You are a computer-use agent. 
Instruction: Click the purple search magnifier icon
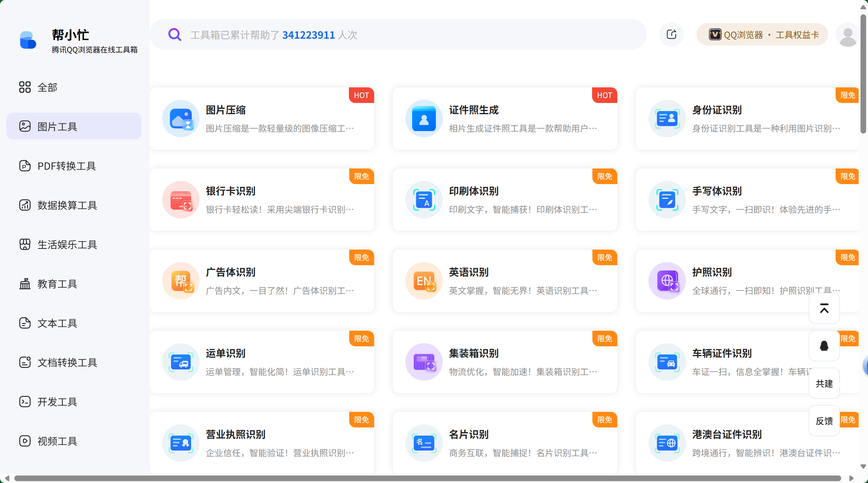coord(175,34)
